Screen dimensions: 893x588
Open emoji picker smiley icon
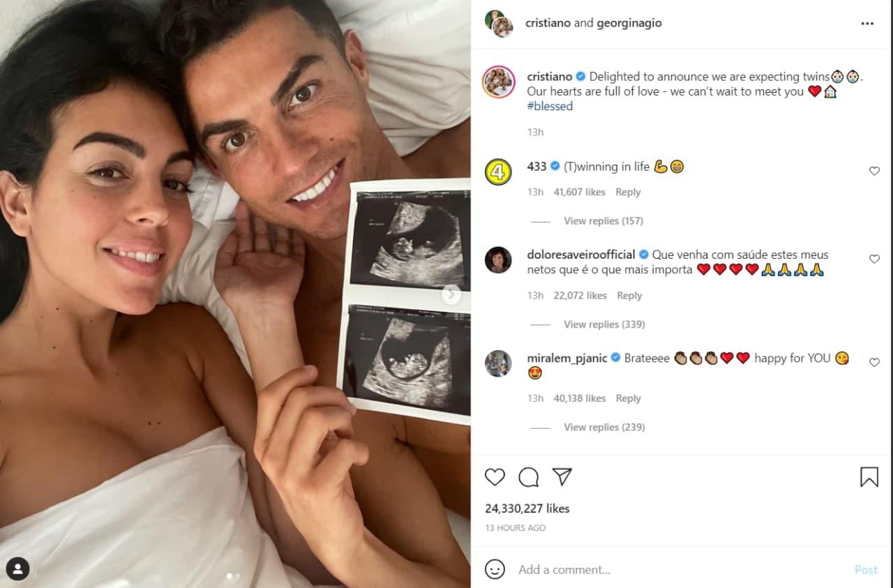pos(495,569)
